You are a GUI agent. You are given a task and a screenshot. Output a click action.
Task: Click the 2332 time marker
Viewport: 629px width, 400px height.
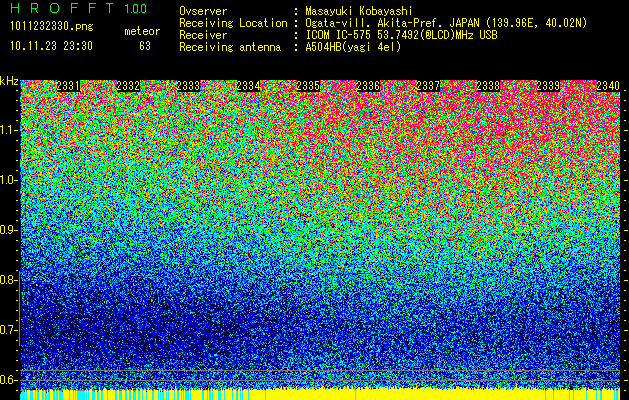pos(128,86)
